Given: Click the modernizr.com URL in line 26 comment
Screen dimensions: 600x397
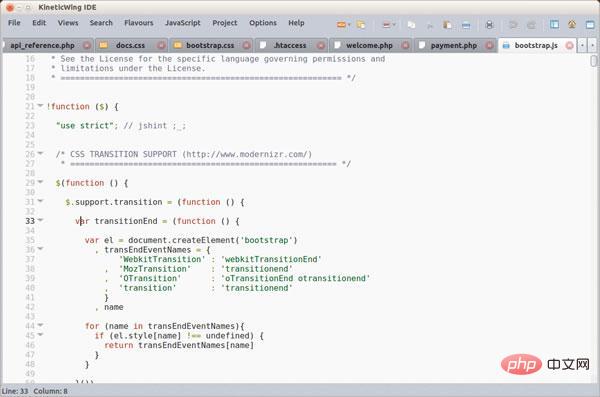Looking at the screenshot, I should click(x=247, y=154).
